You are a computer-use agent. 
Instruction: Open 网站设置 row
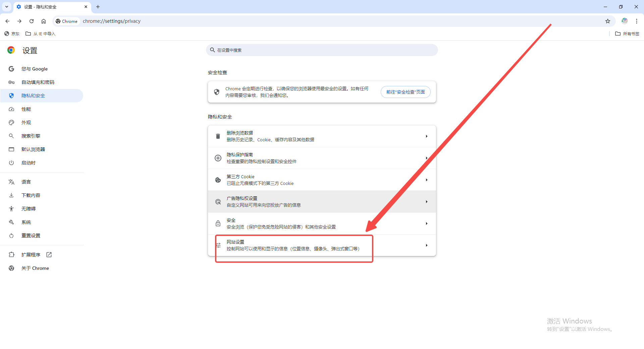pyautogui.click(x=322, y=245)
